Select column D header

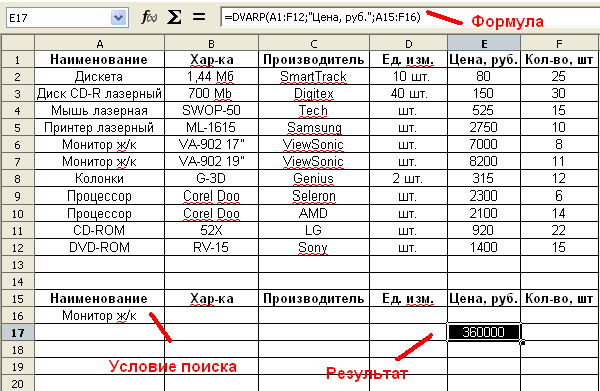pos(408,43)
